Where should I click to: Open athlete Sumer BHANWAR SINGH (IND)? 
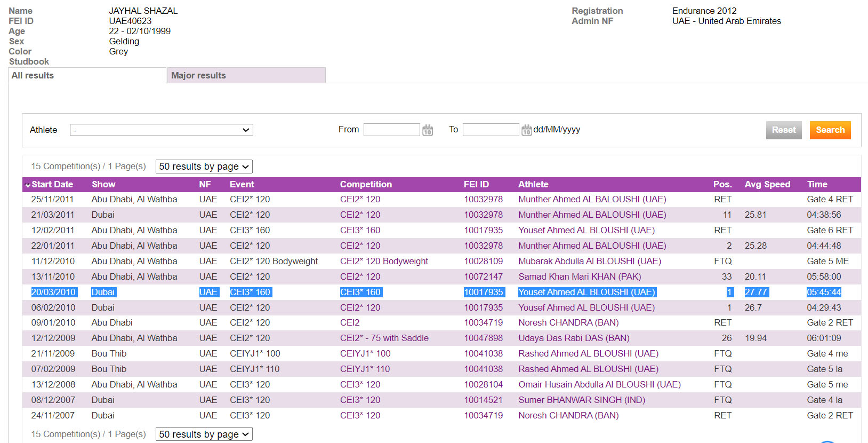click(x=582, y=400)
